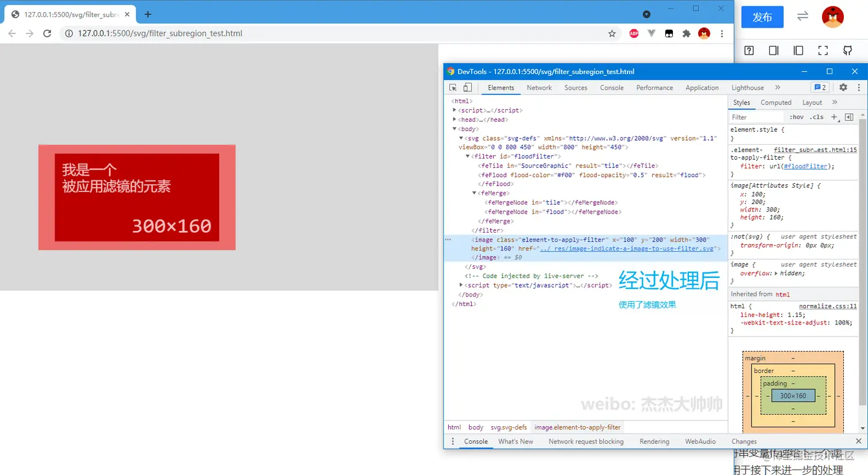Open the Application panel

[702, 88]
